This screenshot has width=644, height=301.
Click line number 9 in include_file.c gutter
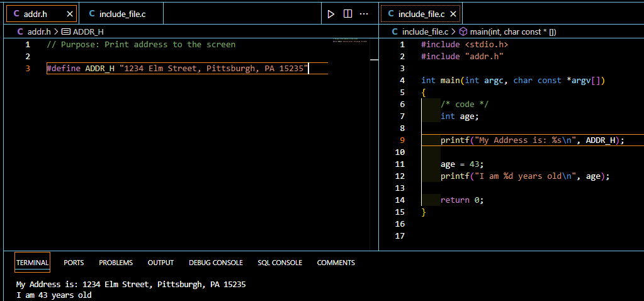coord(402,140)
